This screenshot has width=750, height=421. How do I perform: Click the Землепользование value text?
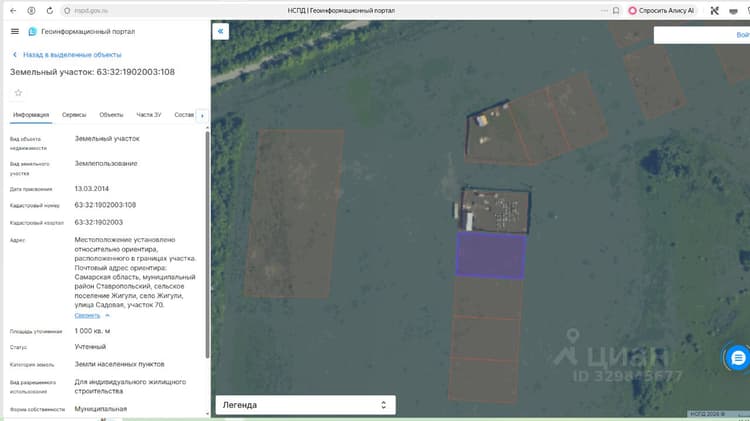[106, 164]
